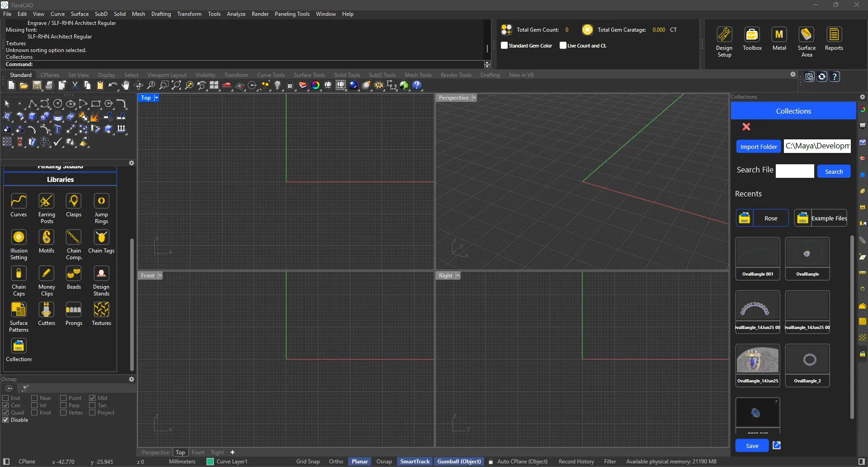
Task: Expand the Top viewport dropdown arrow
Action: 156,98
